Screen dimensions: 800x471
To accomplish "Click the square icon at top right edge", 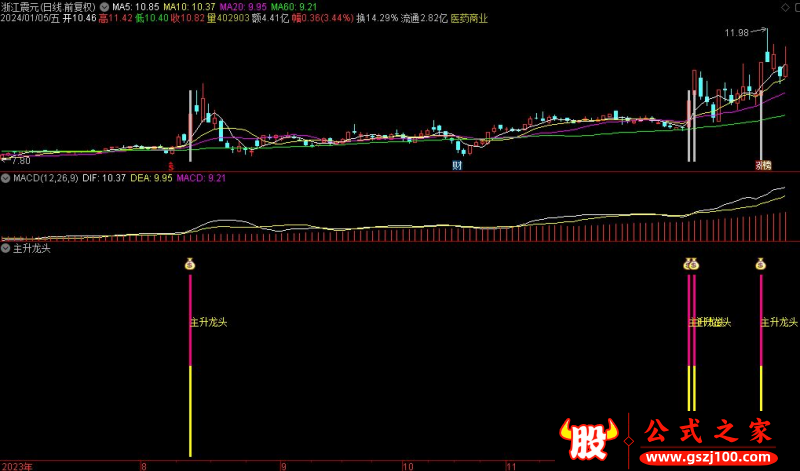I will (x=796, y=7).
